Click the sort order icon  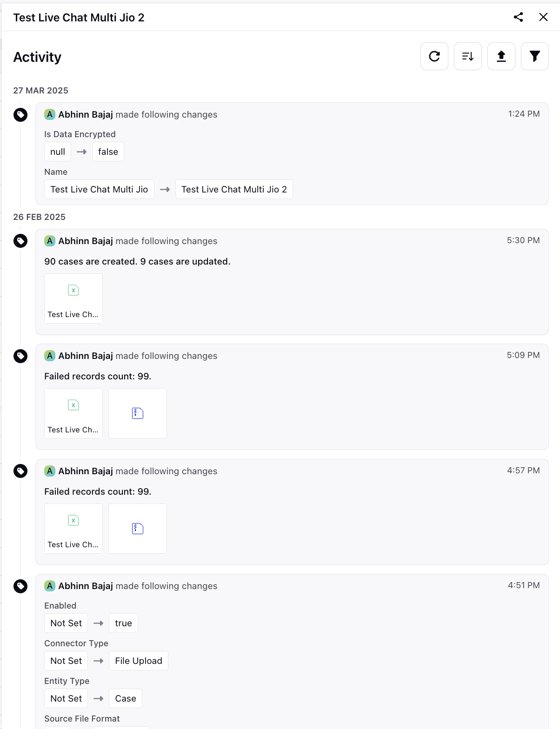(x=468, y=56)
